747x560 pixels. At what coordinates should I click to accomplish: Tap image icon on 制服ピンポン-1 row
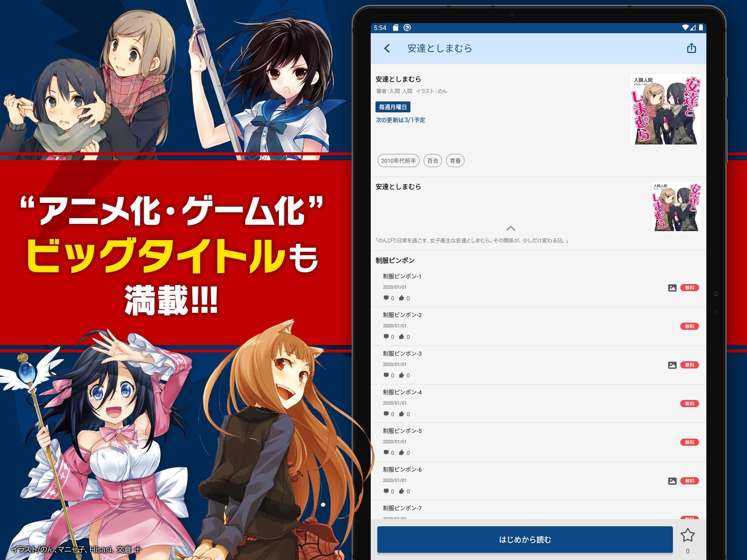672,288
